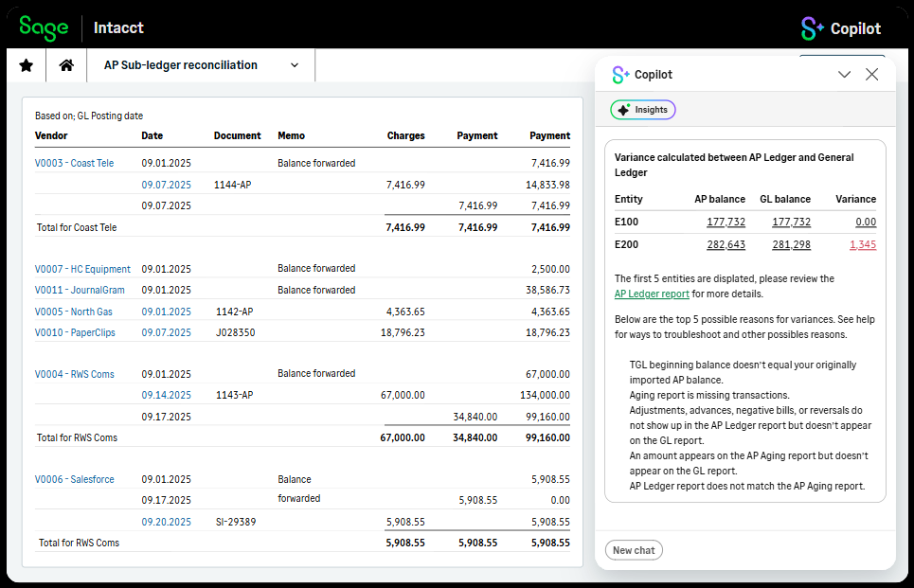Click document number 1144-AP
The height and width of the screenshot is (588, 914).
tap(233, 185)
